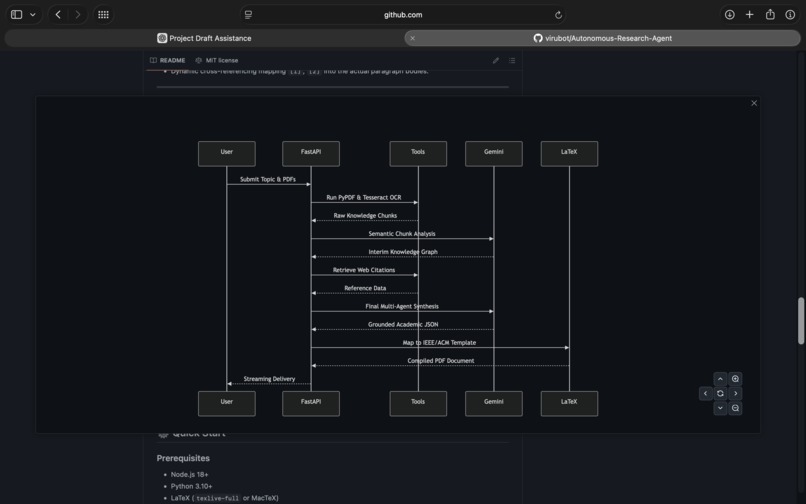This screenshot has width=806, height=504.
Task: Click the 'Semantic Chunk Analysis' label
Action: click(x=402, y=233)
